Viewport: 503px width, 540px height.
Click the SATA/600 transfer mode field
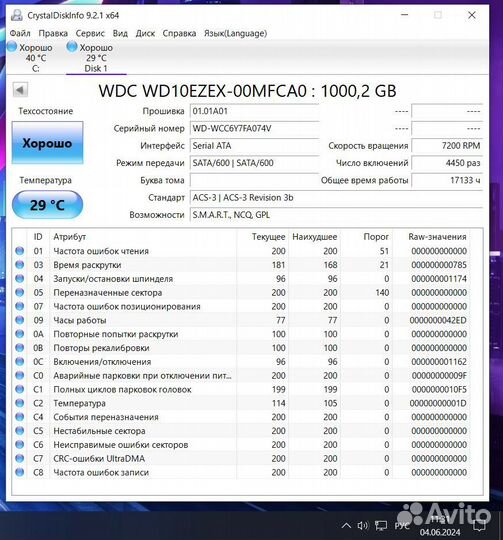click(255, 163)
